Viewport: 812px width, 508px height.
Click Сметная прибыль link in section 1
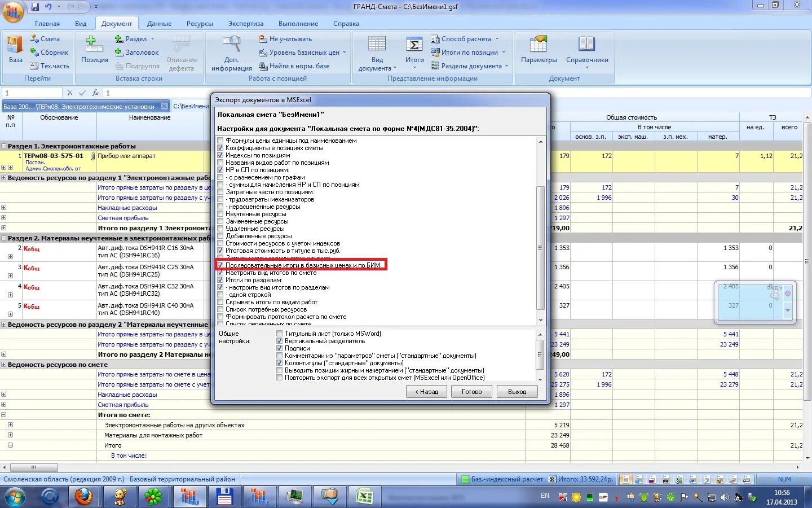(123, 218)
